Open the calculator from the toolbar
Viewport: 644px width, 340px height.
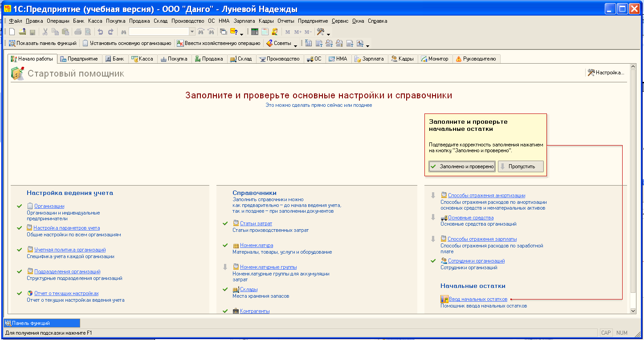[x=255, y=32]
